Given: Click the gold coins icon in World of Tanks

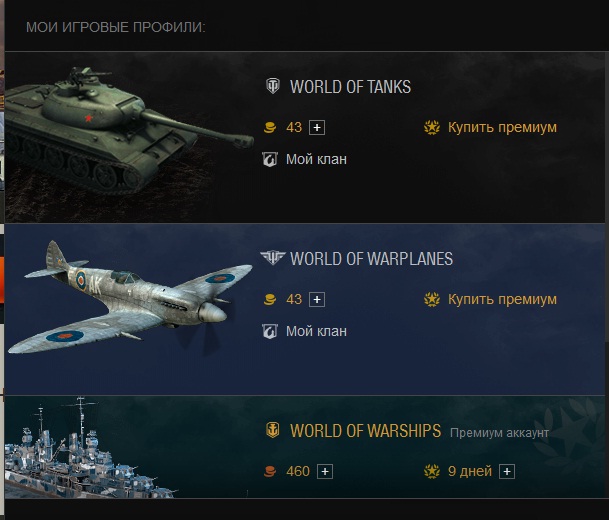Looking at the screenshot, I should point(270,127).
